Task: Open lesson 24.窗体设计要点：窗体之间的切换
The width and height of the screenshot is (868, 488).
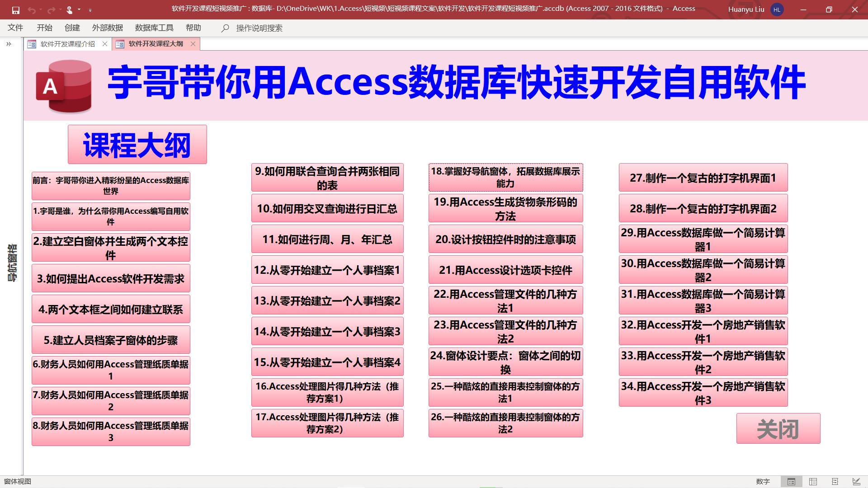Action: pyautogui.click(x=505, y=361)
